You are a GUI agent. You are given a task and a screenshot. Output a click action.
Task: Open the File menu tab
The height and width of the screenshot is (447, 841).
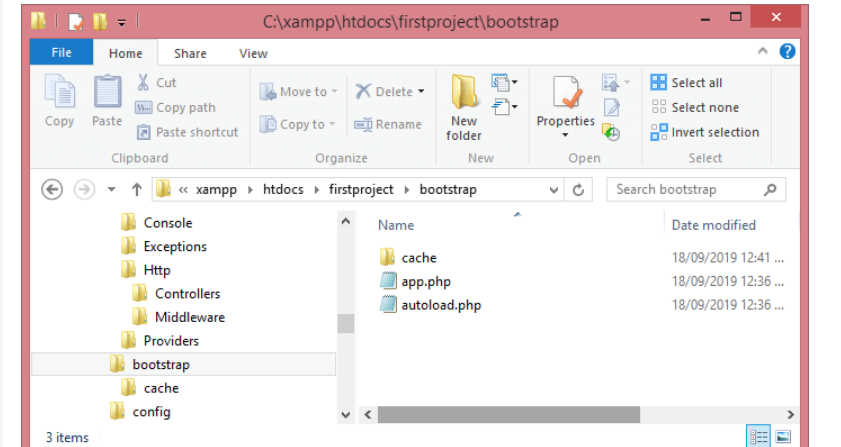61,53
